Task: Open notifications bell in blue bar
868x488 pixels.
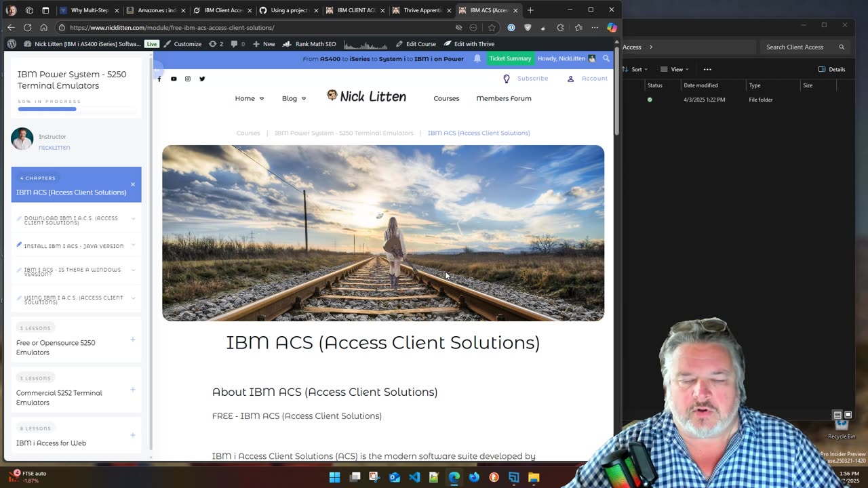Action: pos(477,58)
